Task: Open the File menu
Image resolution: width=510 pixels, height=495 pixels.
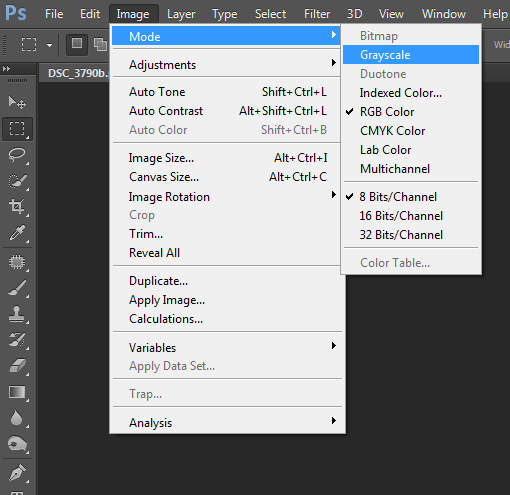Action: tap(54, 14)
